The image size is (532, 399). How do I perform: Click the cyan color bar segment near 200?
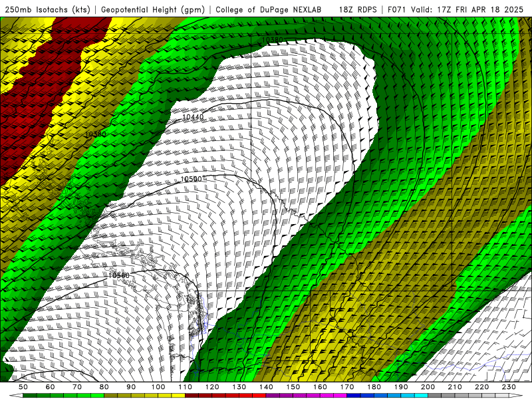pos(421,396)
